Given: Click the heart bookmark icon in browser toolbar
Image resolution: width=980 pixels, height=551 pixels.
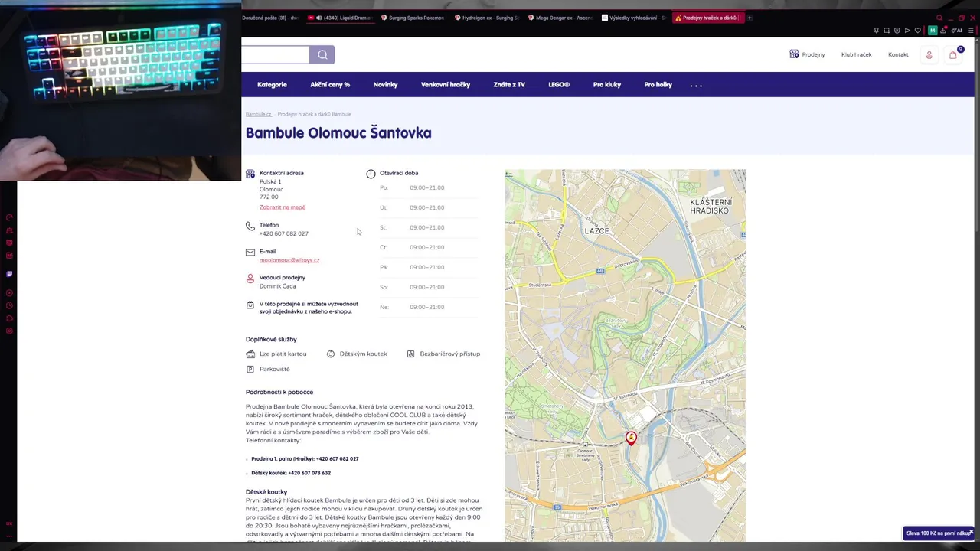Looking at the screenshot, I should click(x=918, y=31).
